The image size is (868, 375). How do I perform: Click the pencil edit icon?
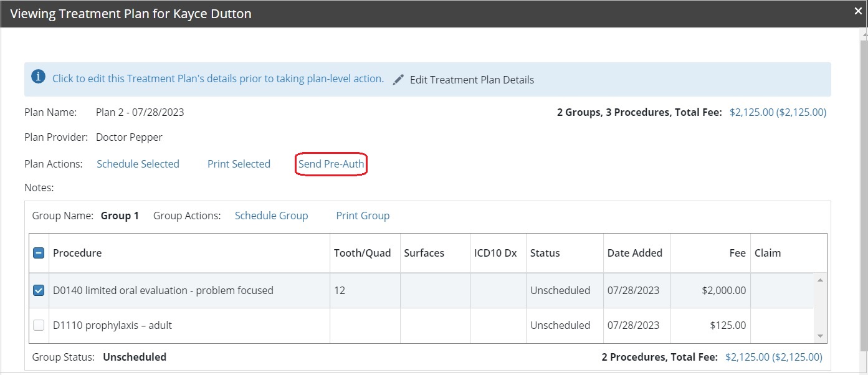398,80
